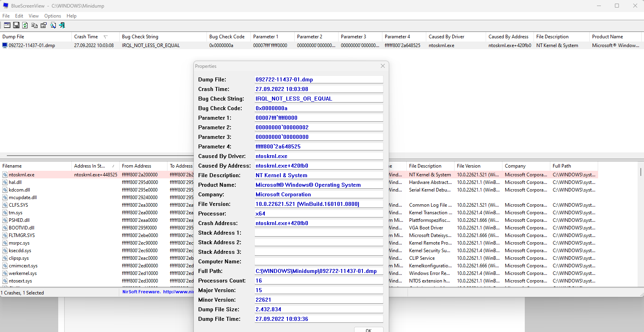Sort by Caused By Driver column header
The width and height of the screenshot is (644, 332).
tap(456, 37)
